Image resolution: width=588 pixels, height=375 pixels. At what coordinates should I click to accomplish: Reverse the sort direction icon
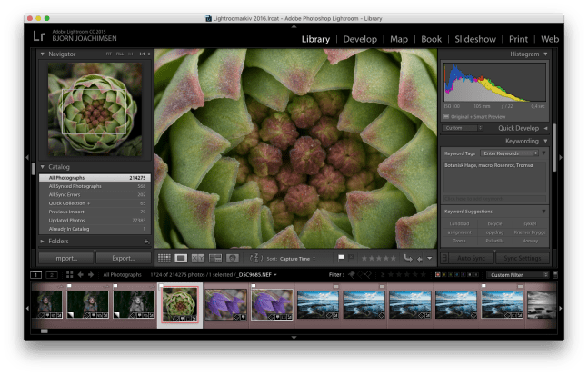255,258
